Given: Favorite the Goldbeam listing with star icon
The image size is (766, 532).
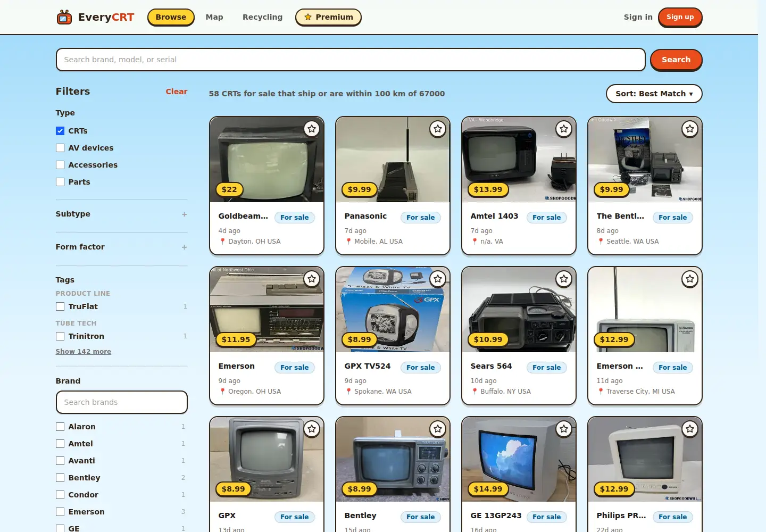Looking at the screenshot, I should pos(312,129).
